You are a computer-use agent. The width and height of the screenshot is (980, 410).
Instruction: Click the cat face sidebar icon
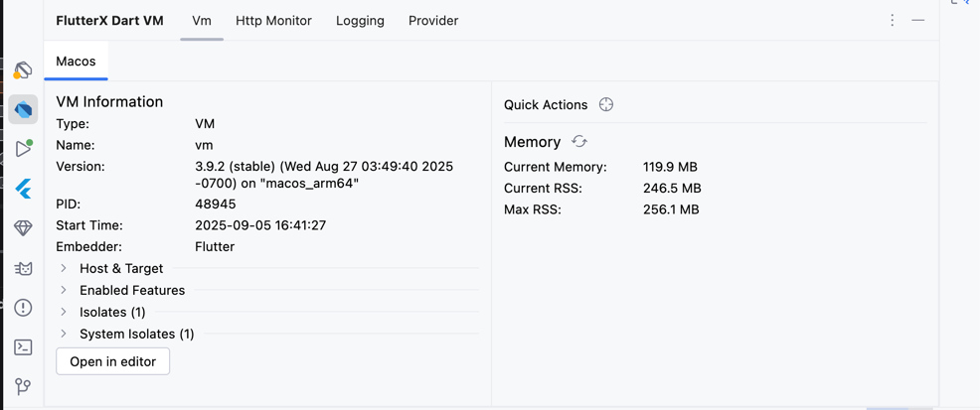click(23, 268)
